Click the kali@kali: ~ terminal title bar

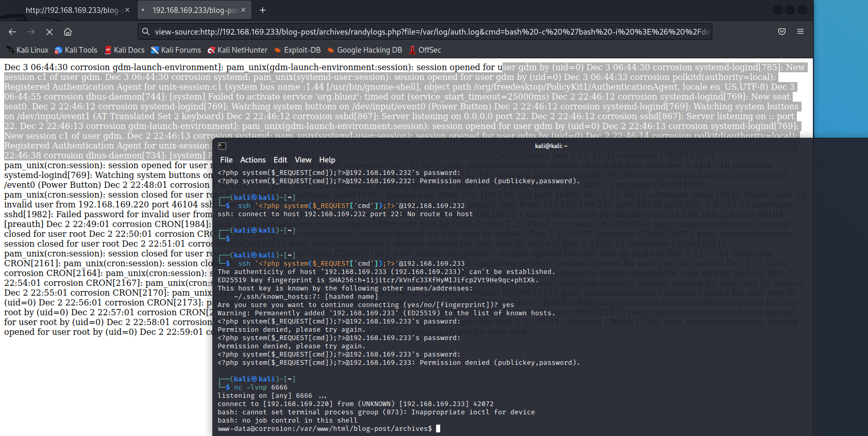point(551,146)
